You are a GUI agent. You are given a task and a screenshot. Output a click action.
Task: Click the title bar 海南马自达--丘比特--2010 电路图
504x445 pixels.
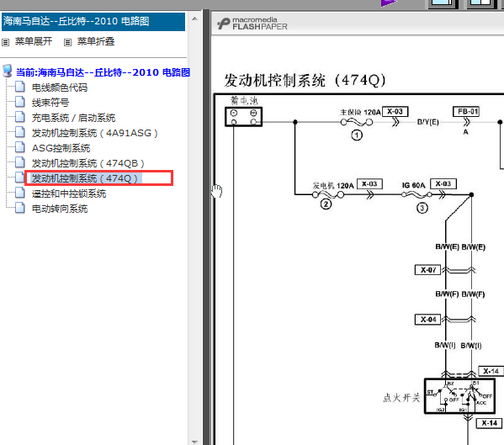(93, 22)
